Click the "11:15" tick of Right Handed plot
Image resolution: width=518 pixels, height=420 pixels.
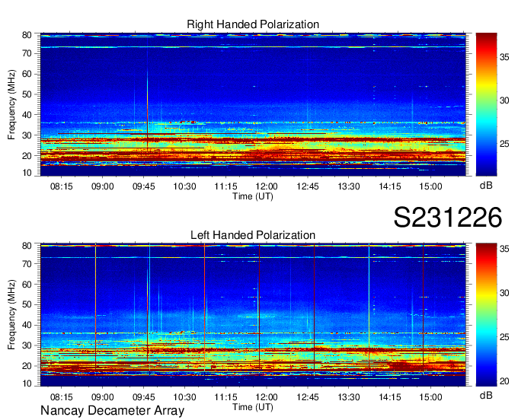(225, 186)
